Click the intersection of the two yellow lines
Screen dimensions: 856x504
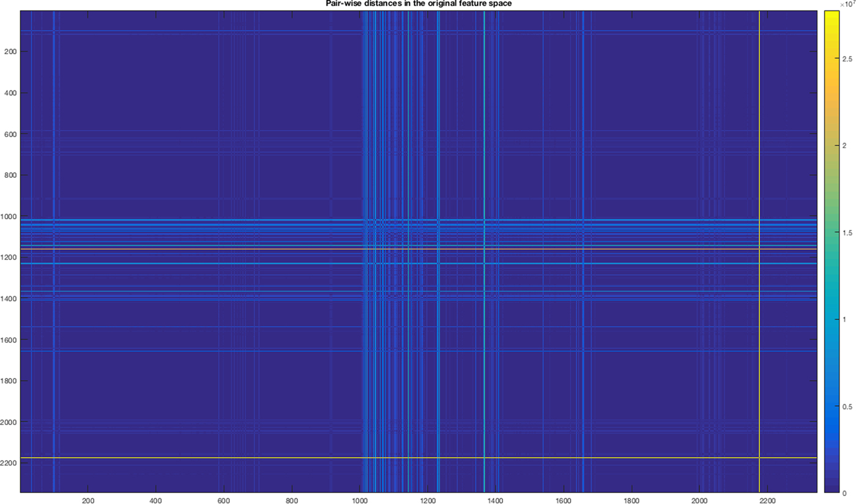pos(759,458)
